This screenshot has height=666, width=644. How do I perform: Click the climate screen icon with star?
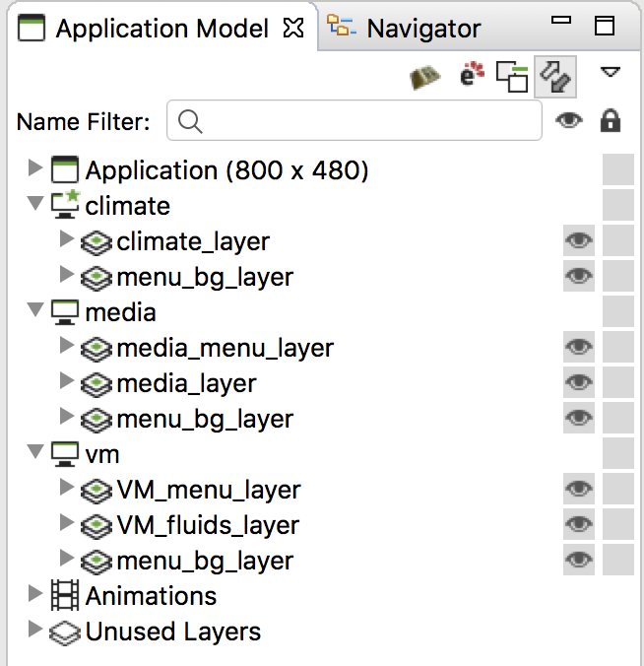[65, 205]
